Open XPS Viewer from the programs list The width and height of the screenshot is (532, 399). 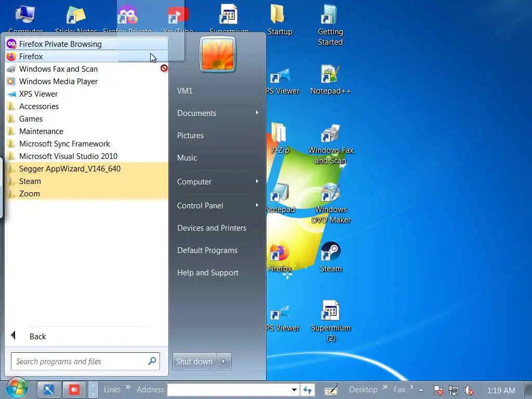(x=87, y=94)
